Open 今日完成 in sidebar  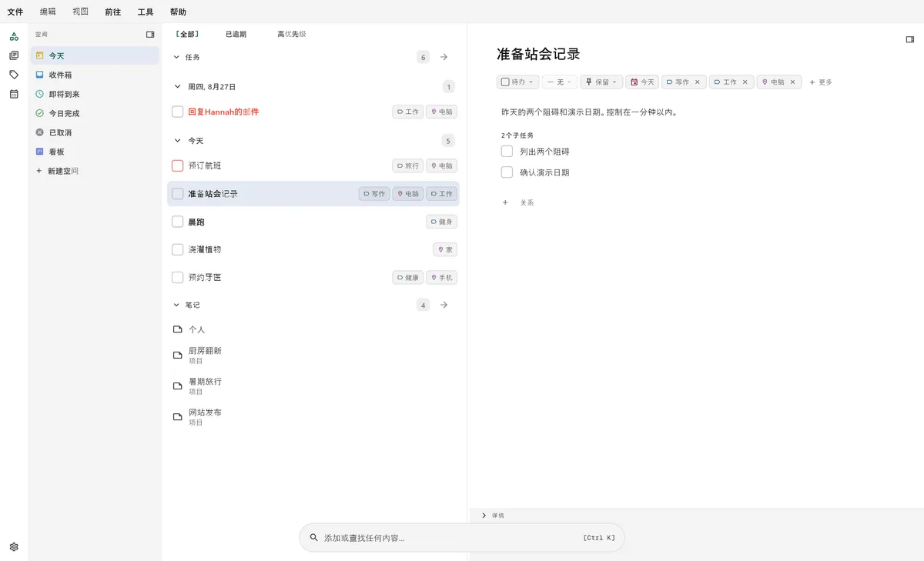(x=95, y=113)
